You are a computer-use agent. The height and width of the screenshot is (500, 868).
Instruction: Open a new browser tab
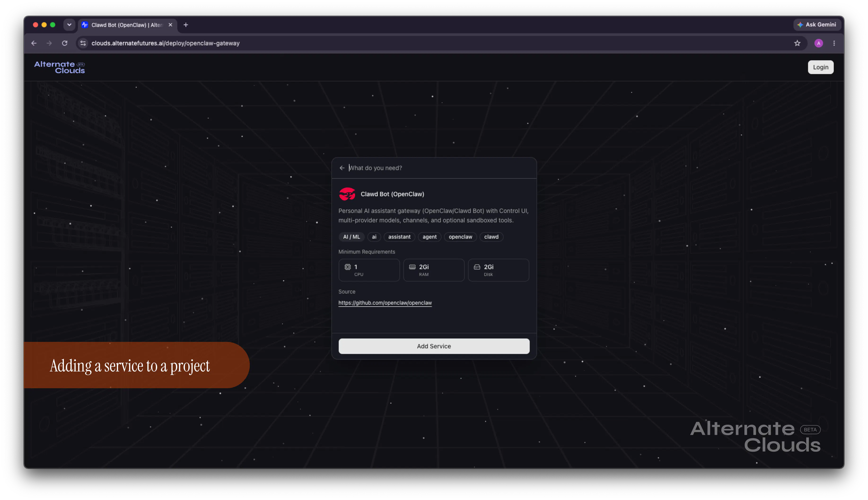point(186,25)
